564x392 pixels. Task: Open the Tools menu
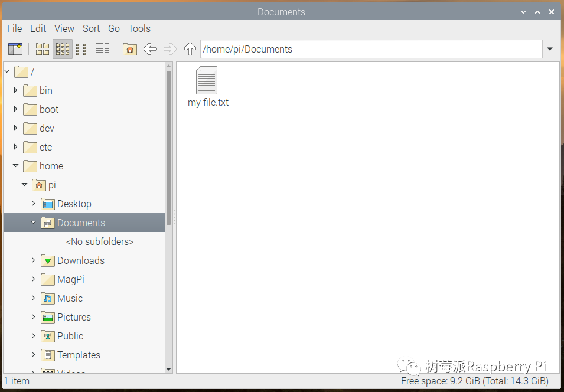point(139,28)
